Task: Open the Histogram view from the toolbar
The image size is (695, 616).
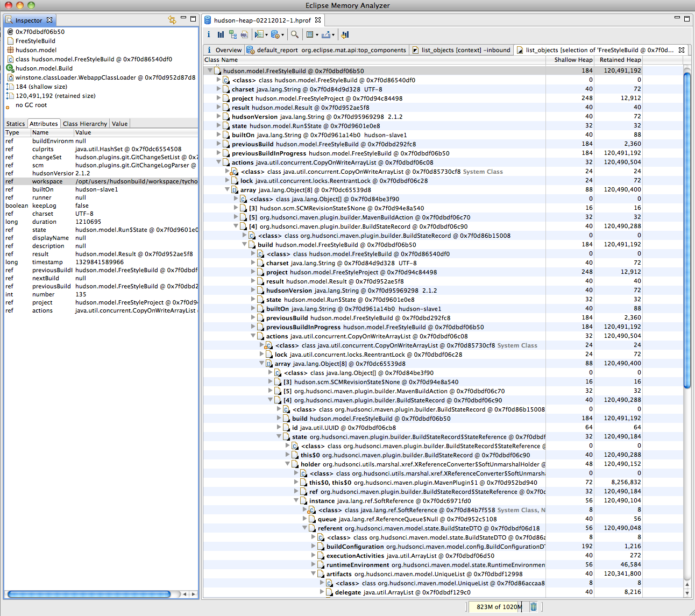Action: point(221,34)
